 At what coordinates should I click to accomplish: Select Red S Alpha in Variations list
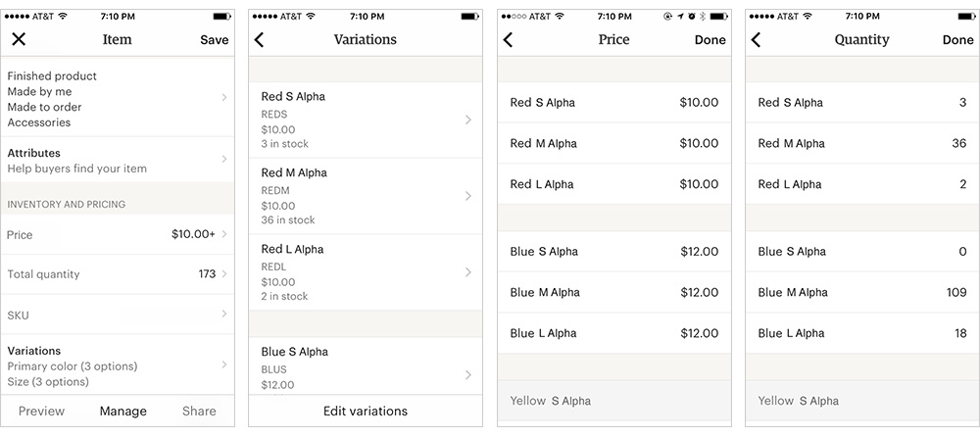(x=293, y=97)
